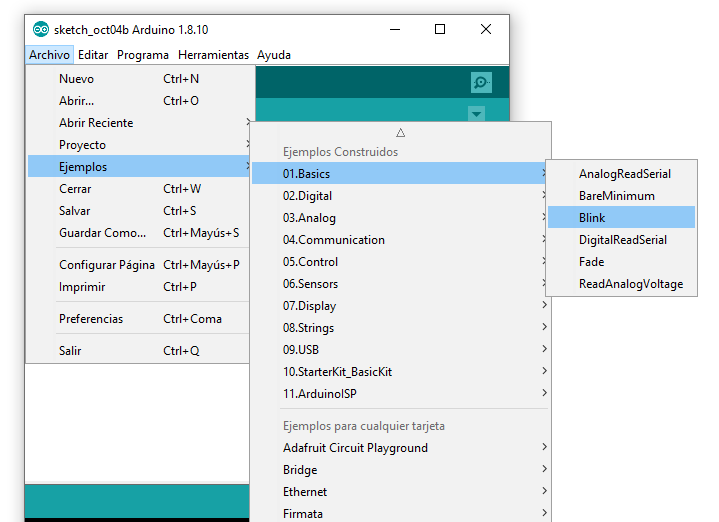This screenshot has width=719, height=522.
Task: Expand the Proyecto submenu
Action: click(138, 145)
